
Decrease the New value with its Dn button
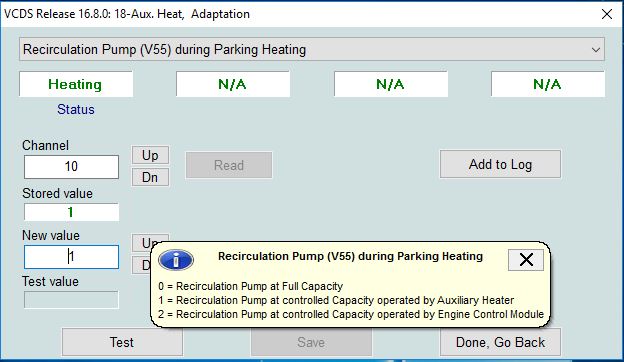[142, 265]
